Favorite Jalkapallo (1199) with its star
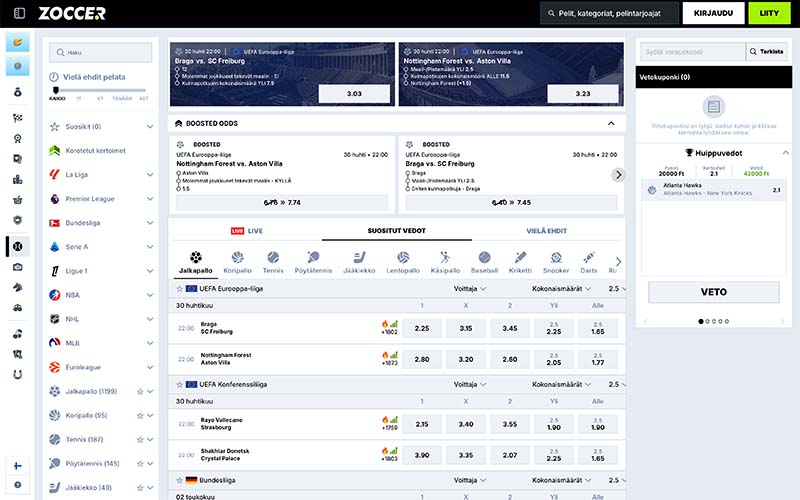Image resolution: width=800 pixels, height=500 pixels. [140, 392]
